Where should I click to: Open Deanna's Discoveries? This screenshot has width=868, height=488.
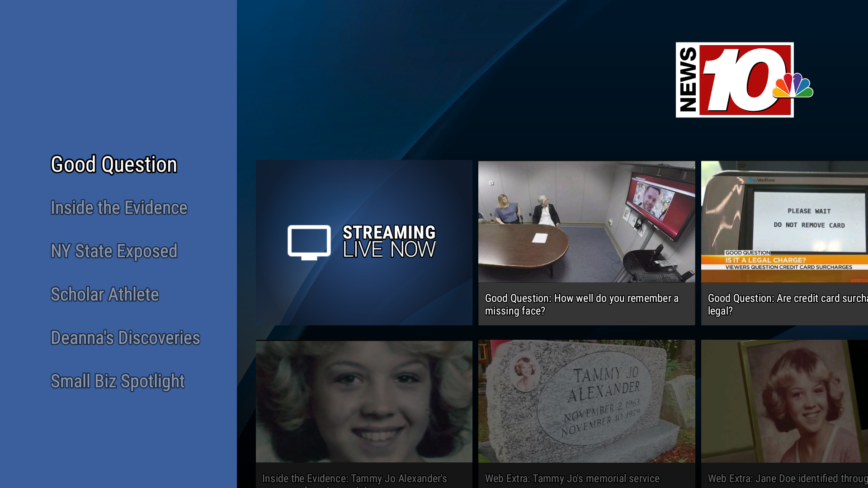[x=125, y=338]
